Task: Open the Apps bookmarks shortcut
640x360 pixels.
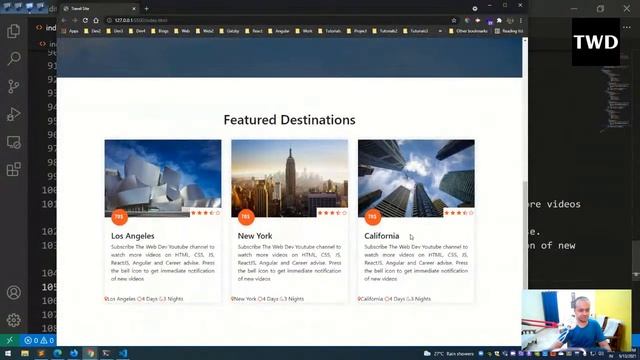Action: pos(70,31)
